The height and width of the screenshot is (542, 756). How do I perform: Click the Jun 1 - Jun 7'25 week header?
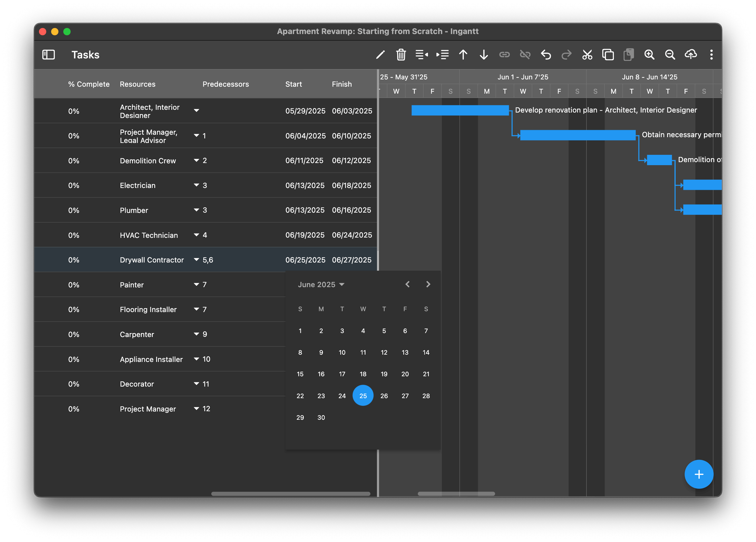click(523, 77)
